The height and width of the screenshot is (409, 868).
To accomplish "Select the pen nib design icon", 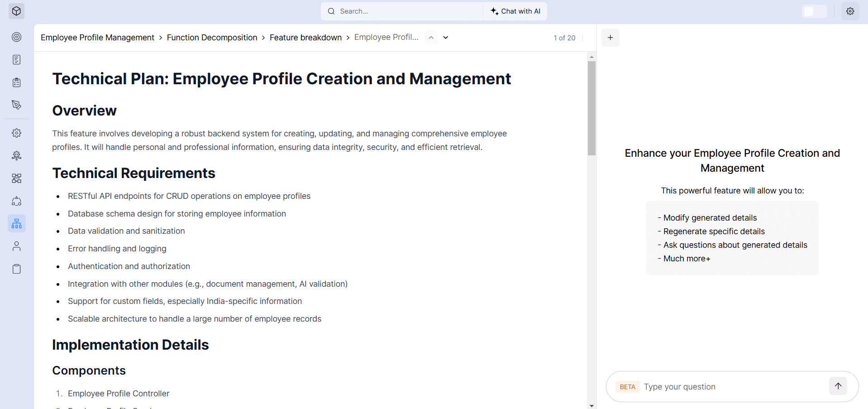I will point(17,105).
